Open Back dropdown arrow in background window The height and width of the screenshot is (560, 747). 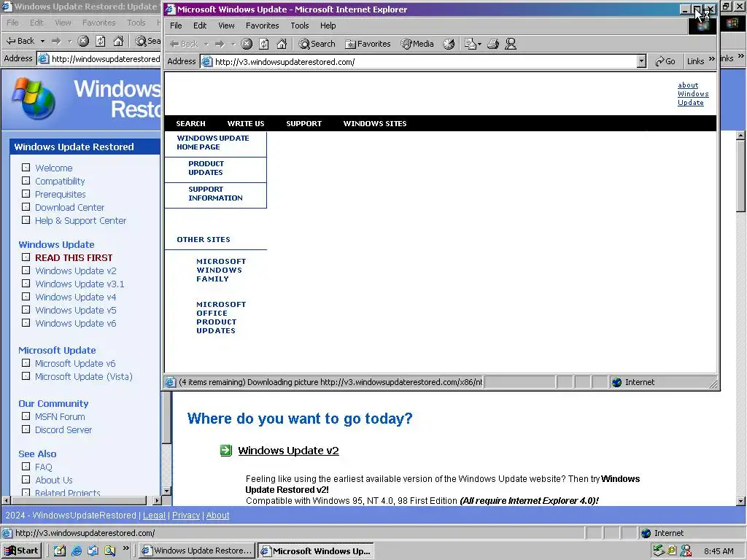pyautogui.click(x=42, y=42)
